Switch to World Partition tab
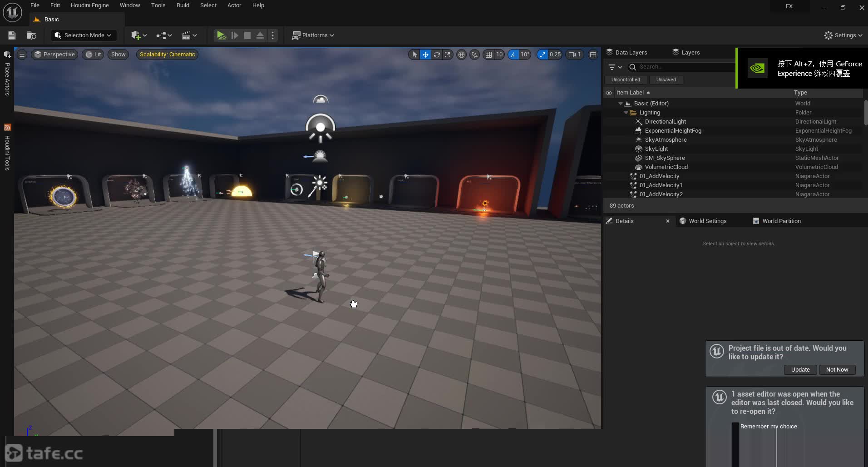Image resolution: width=868 pixels, height=467 pixels. tap(777, 221)
